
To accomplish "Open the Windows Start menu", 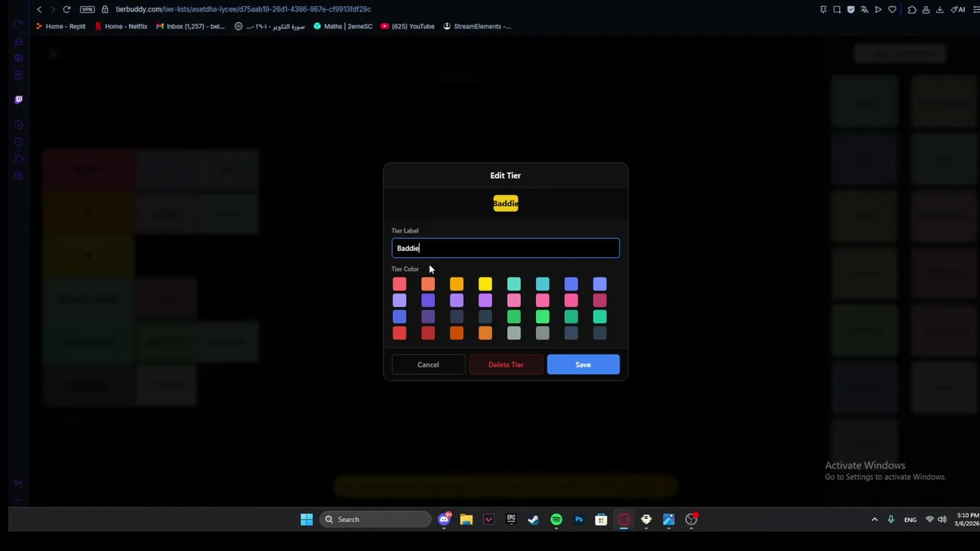I will pyautogui.click(x=306, y=520).
